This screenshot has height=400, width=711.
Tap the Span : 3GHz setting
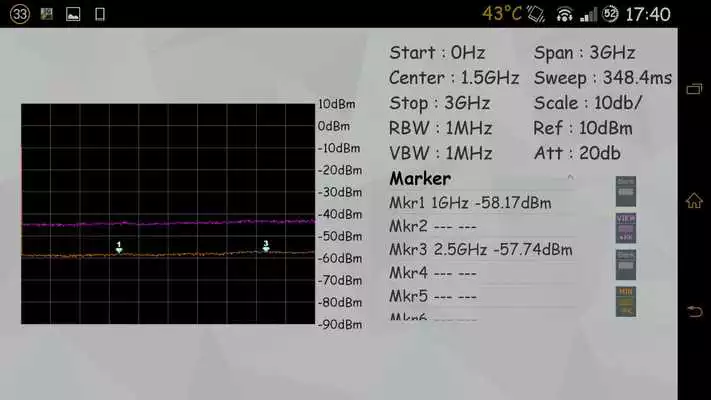coord(584,53)
